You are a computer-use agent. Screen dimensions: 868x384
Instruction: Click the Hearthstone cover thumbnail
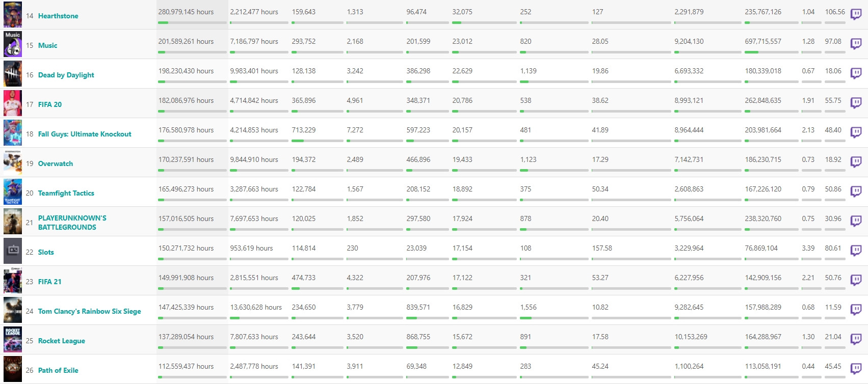pos(13,15)
